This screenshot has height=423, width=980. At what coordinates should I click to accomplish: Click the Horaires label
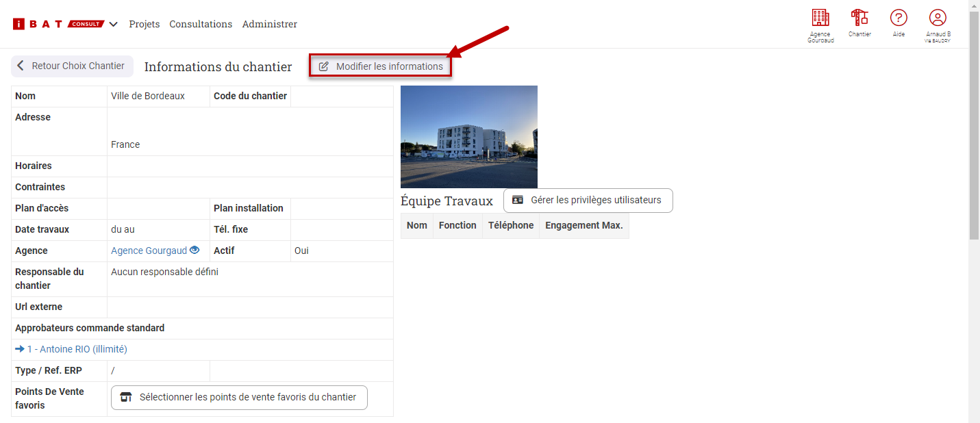(x=34, y=166)
